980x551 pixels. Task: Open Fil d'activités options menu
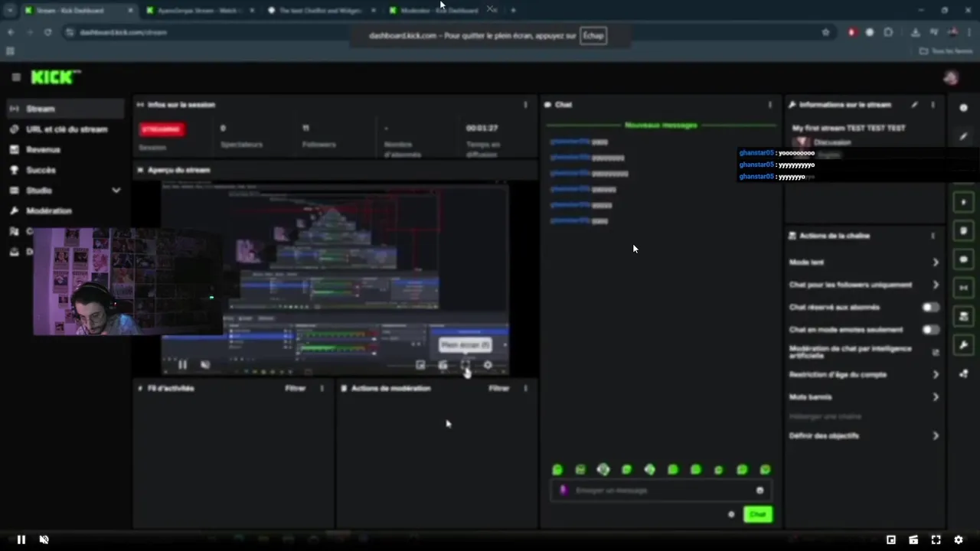pos(322,389)
